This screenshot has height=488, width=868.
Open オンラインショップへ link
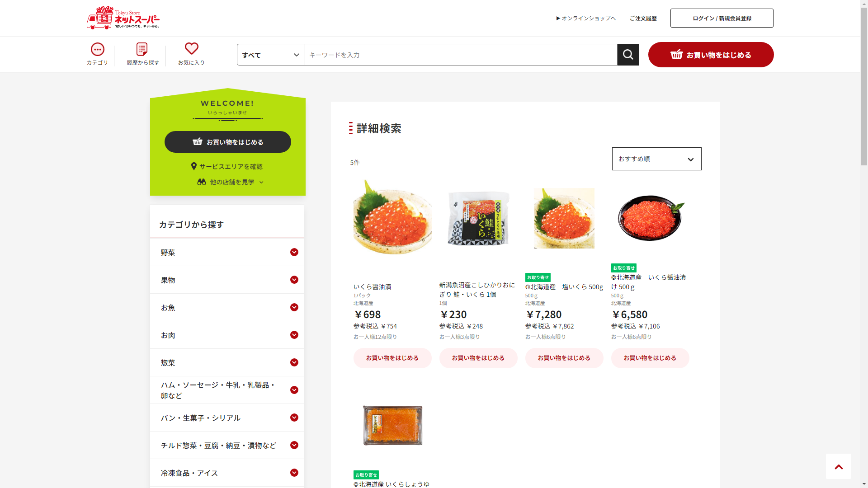586,18
